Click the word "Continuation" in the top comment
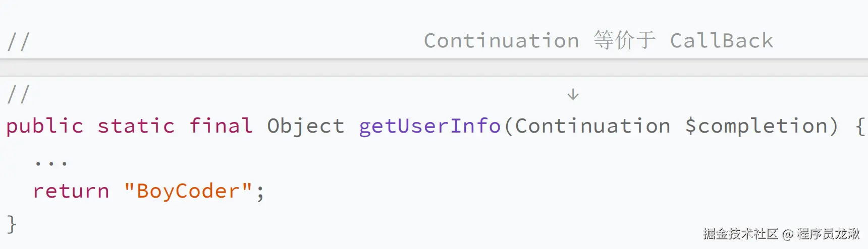 (x=501, y=41)
